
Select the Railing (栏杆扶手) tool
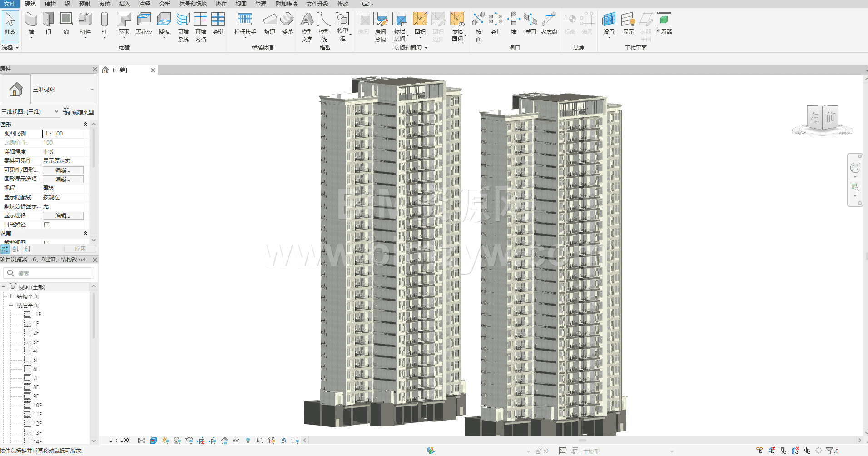click(245, 24)
